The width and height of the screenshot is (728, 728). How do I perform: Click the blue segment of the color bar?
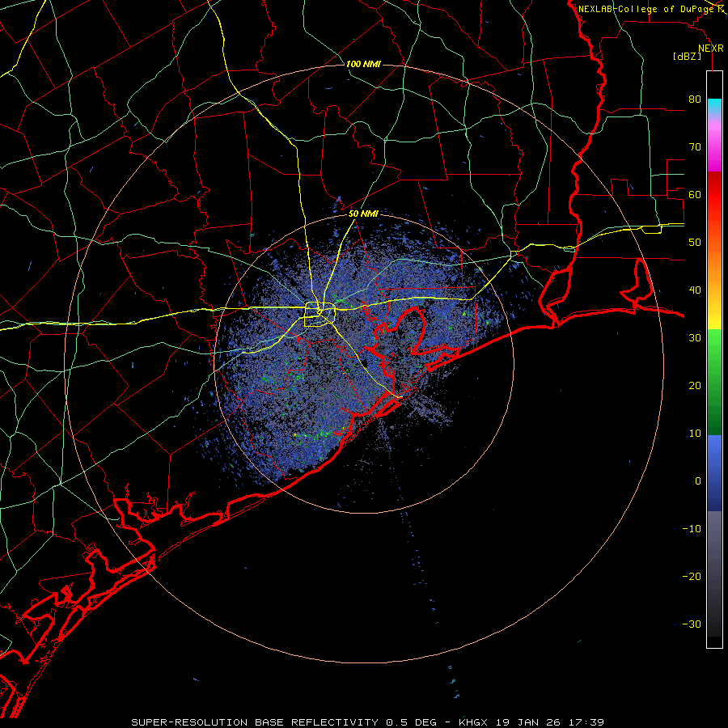(714, 473)
